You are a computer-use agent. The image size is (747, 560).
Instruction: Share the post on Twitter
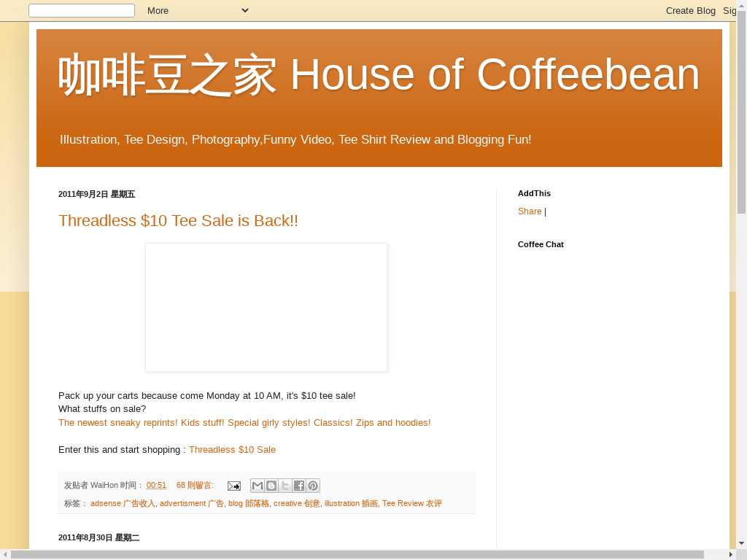285,486
